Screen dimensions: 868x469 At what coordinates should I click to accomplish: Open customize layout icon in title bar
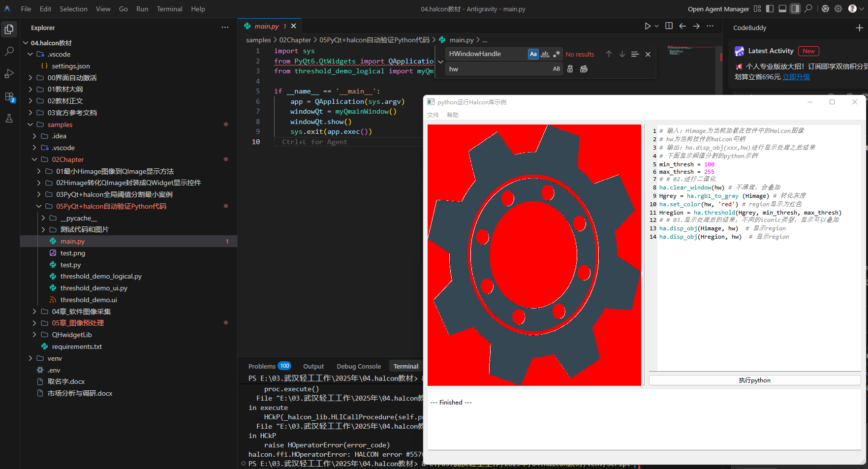coord(757,9)
